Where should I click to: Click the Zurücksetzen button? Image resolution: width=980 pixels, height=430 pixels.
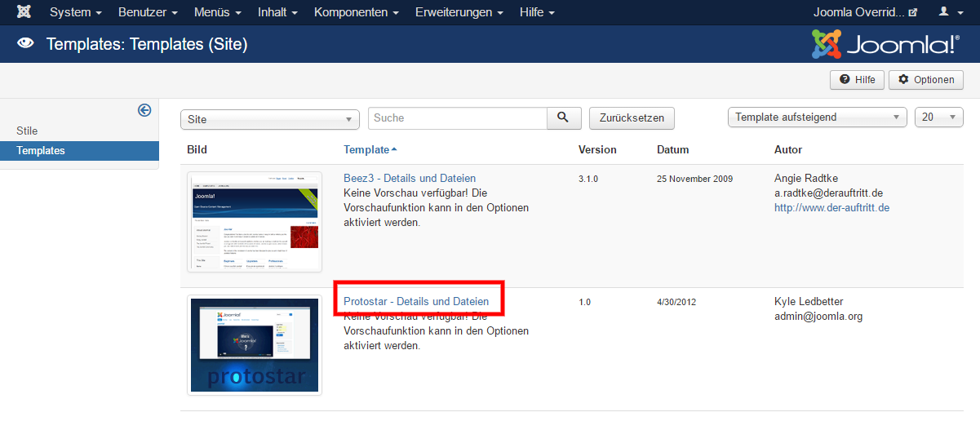point(632,117)
